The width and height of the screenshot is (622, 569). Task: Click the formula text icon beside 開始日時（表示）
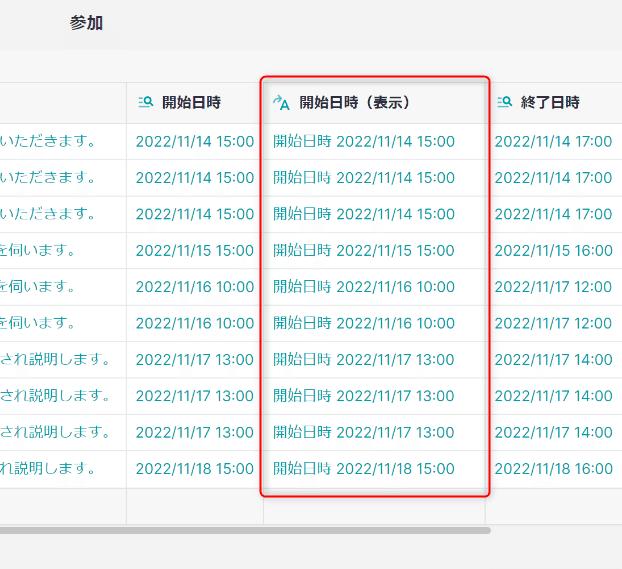(x=281, y=103)
